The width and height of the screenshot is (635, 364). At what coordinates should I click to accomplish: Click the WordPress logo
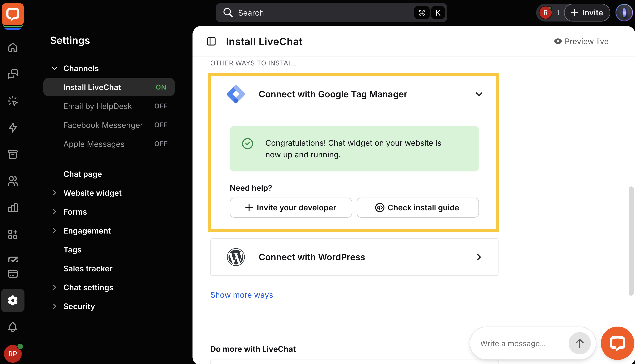(236, 257)
